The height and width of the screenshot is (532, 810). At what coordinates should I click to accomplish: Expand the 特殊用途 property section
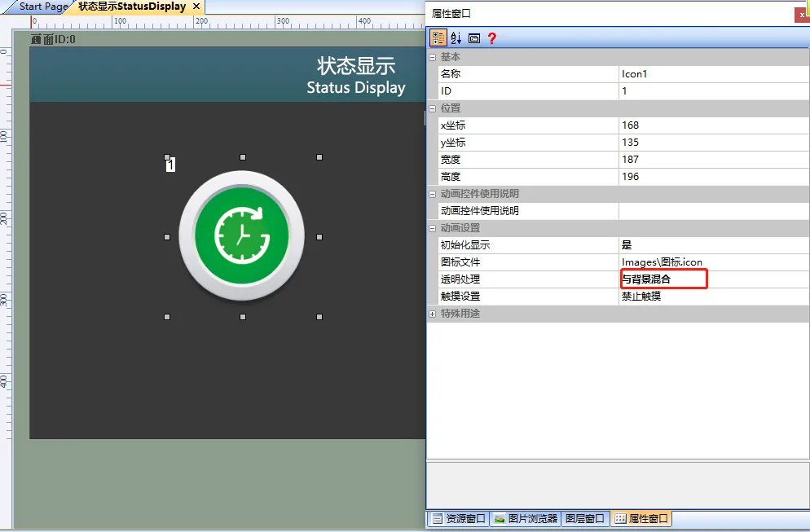(x=433, y=313)
